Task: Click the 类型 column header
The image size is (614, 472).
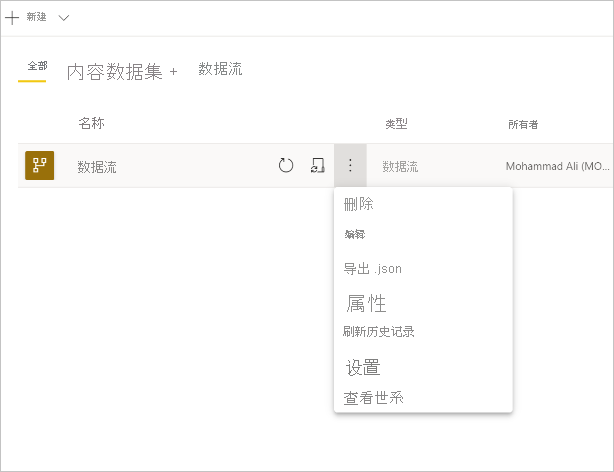Action: coord(396,124)
